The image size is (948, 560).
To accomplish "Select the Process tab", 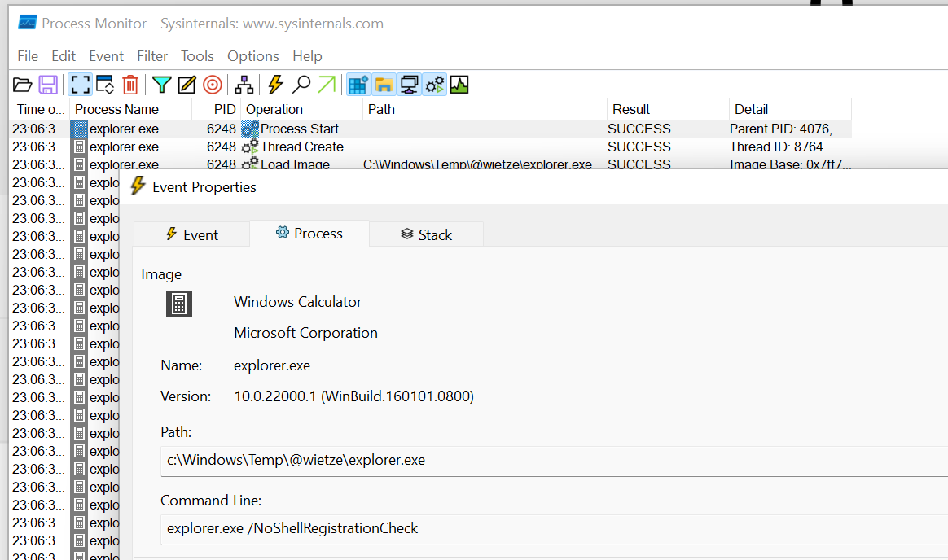I will click(309, 233).
